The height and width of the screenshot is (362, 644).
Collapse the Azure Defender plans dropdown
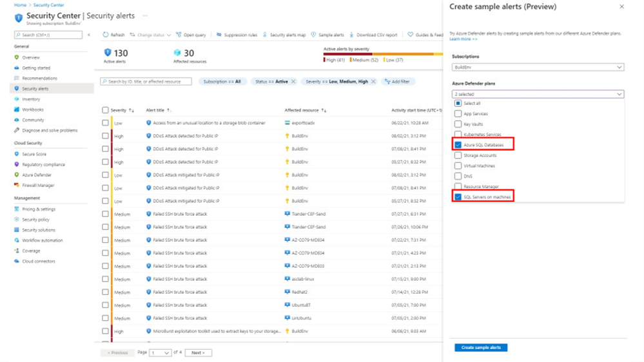point(538,94)
